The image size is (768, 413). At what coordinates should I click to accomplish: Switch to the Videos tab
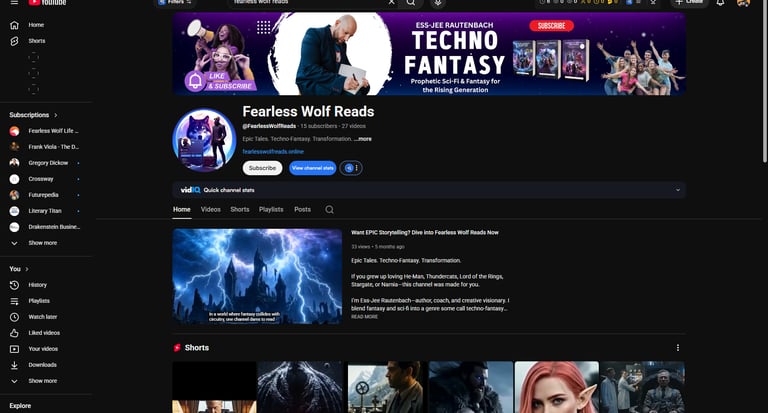211,209
